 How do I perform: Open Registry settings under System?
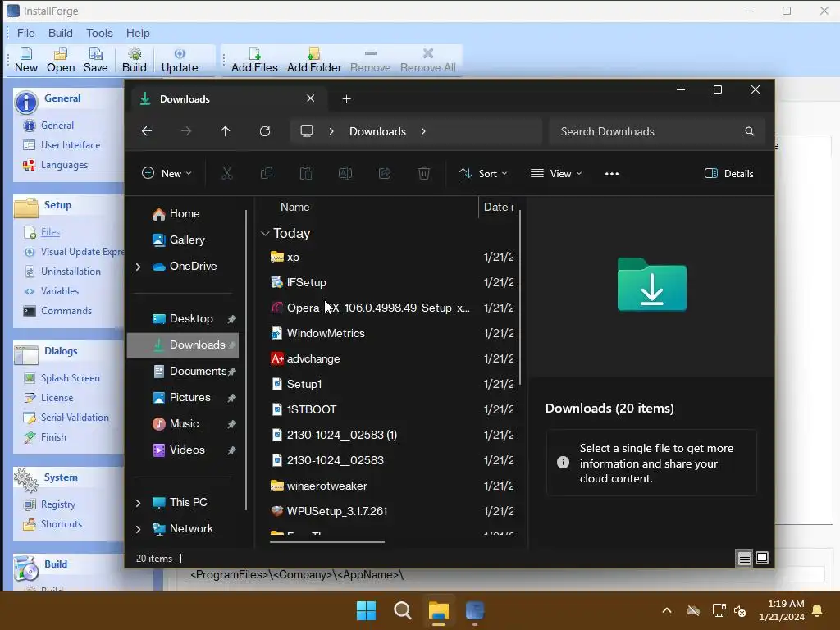[58, 504]
